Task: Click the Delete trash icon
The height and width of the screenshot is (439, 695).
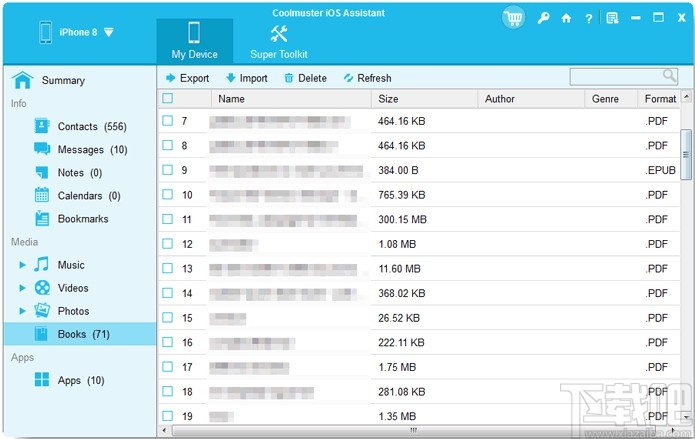Action: coord(289,78)
